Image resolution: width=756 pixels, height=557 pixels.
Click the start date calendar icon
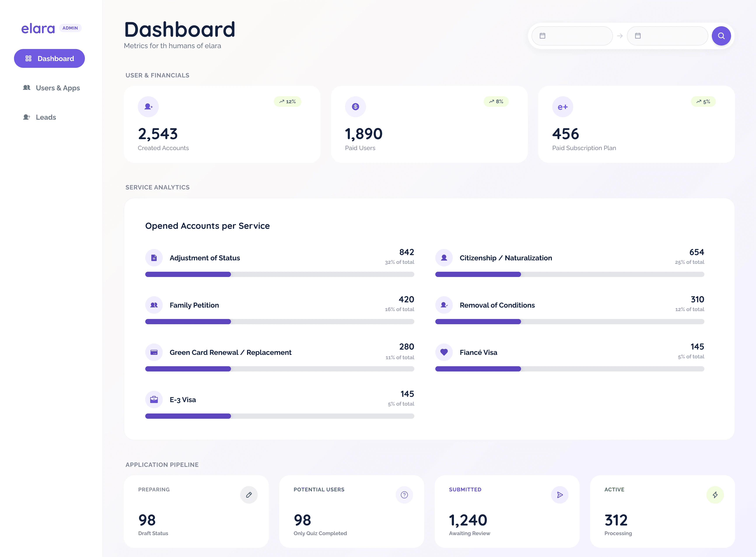tap(542, 36)
